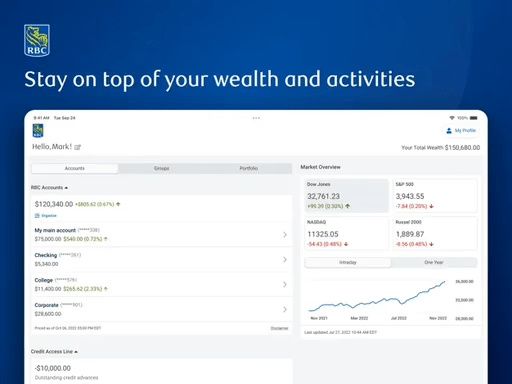Click the Disclaimer link
Viewport: 512px width, 384px height.
(279, 328)
